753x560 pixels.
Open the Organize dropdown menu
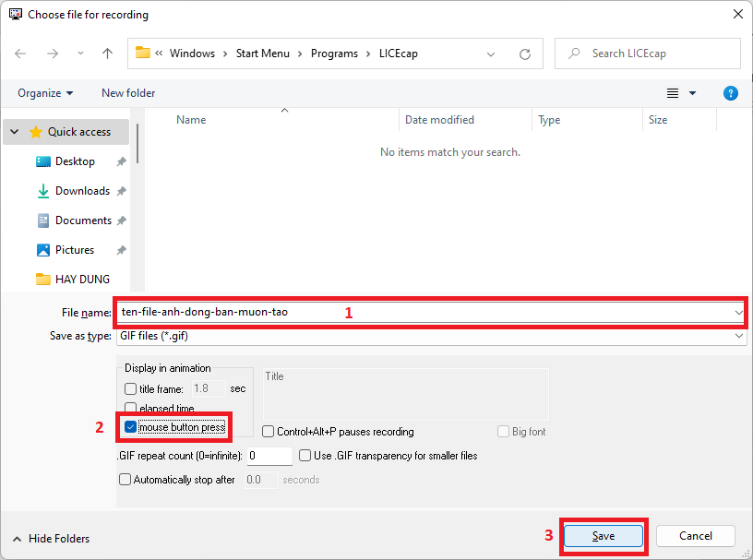45,93
